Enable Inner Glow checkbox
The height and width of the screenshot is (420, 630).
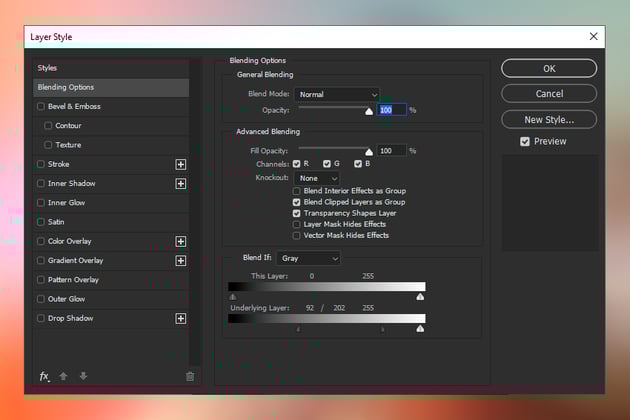[x=41, y=203]
